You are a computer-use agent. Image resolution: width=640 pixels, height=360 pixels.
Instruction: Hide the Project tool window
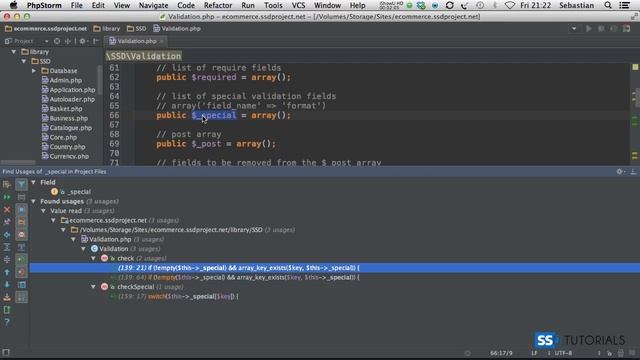point(96,41)
